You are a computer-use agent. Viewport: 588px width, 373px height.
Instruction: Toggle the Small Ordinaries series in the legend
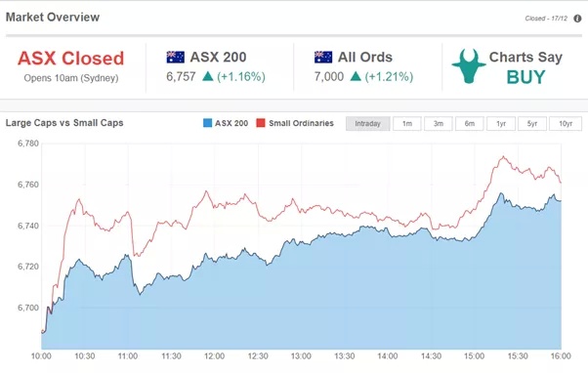tap(295, 123)
